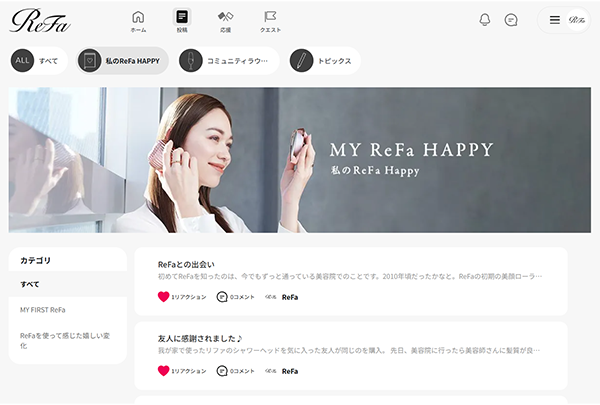600x405 pixels.
Task: Click small author logo beside ReFa on ReFaとの出会い
Action: coord(271,297)
